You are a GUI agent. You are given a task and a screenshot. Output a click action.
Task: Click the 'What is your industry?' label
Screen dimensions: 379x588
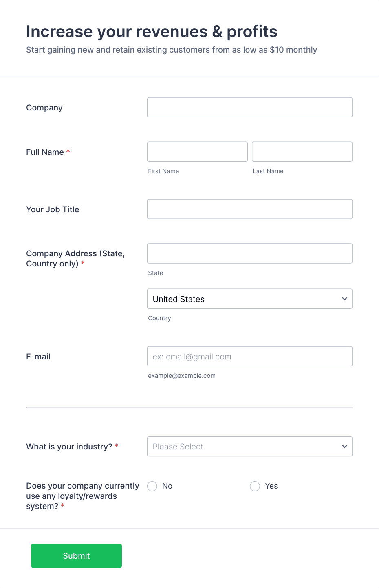69,447
